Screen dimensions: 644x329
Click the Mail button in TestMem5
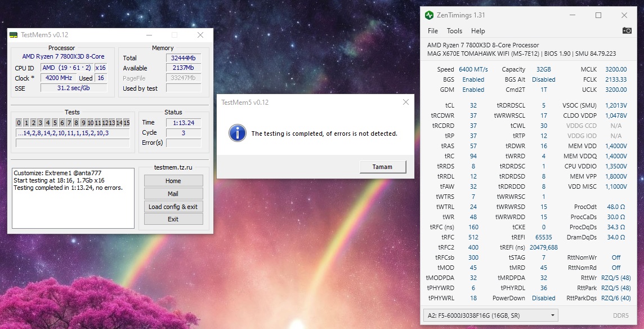click(173, 194)
